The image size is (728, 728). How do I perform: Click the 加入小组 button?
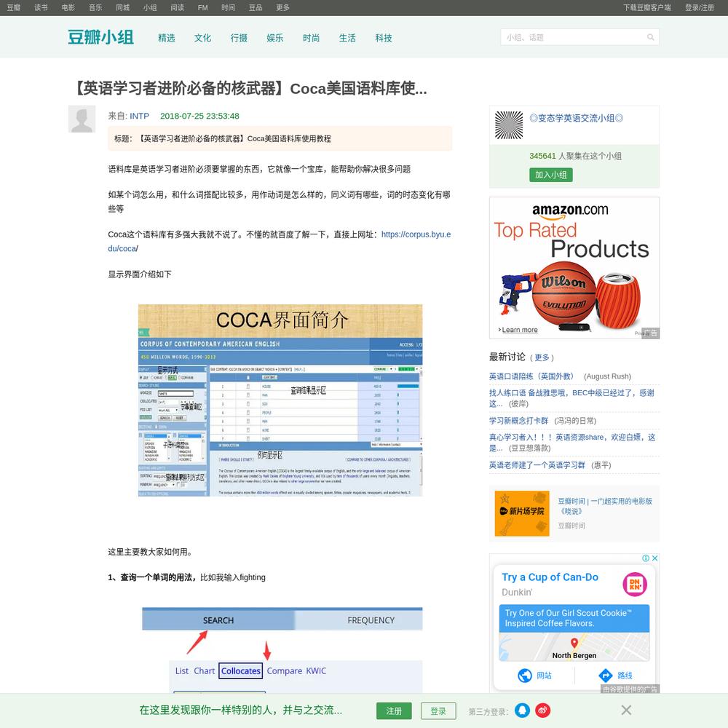tap(551, 175)
